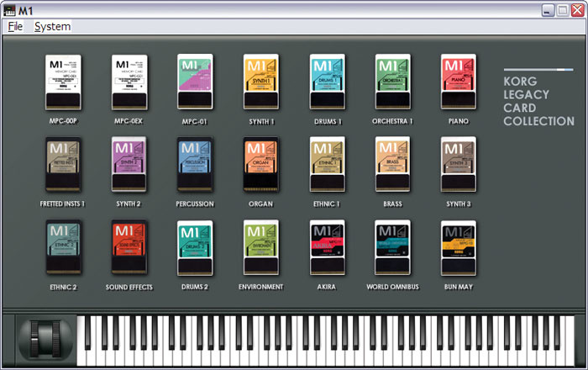Screen dimensions: 588x370
Task: Open the orange ORGAN card
Action: pos(260,166)
